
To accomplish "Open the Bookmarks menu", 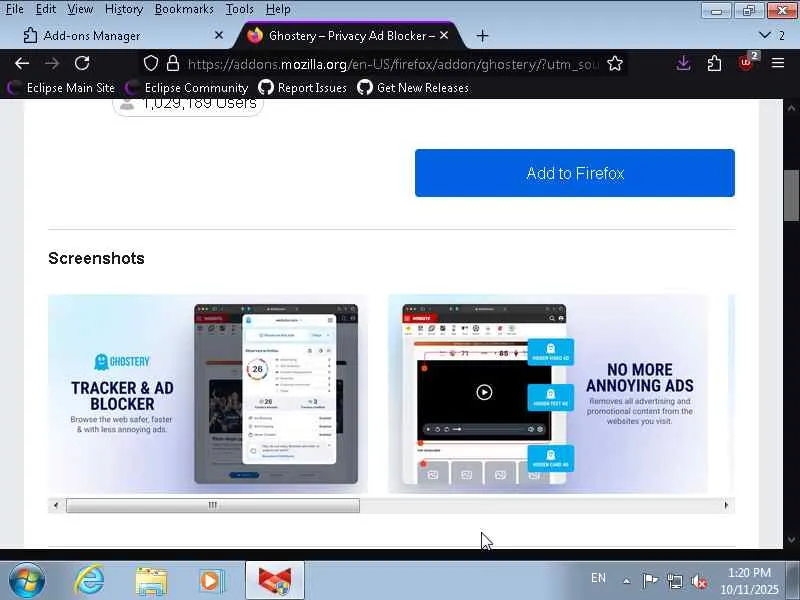I will point(184,9).
